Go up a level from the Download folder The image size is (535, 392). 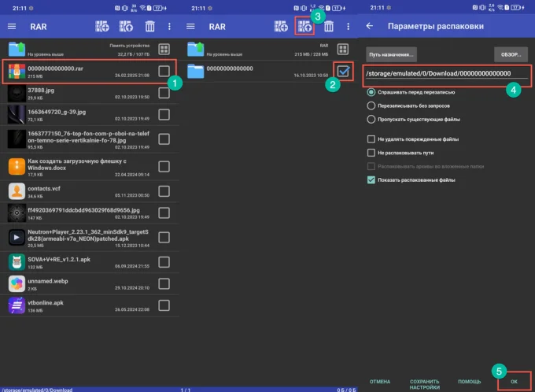tap(17, 49)
